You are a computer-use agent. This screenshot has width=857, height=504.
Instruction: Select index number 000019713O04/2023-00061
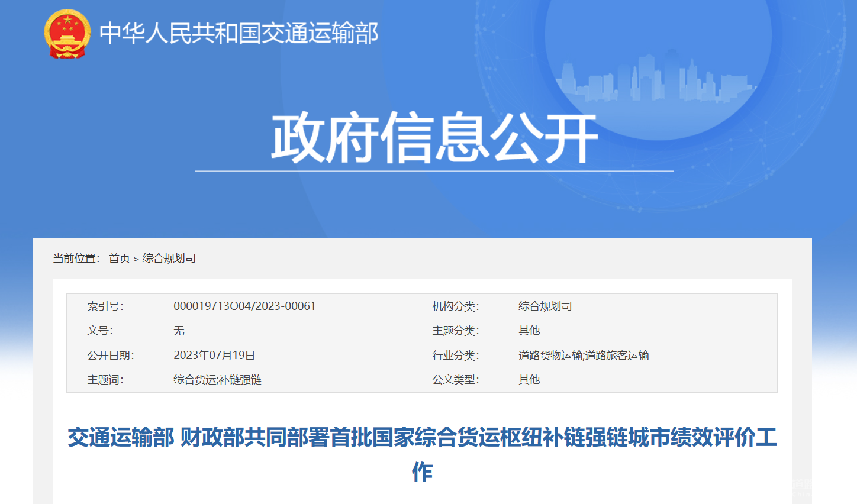[244, 306]
